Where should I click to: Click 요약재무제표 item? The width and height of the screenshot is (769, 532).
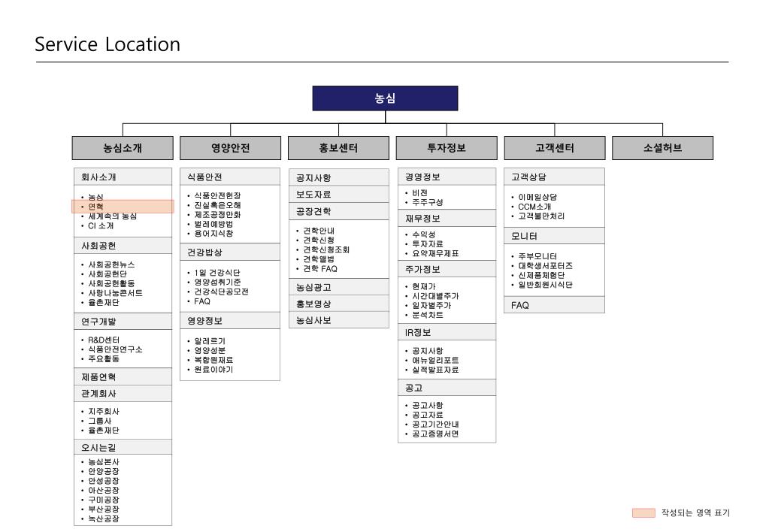coord(435,253)
